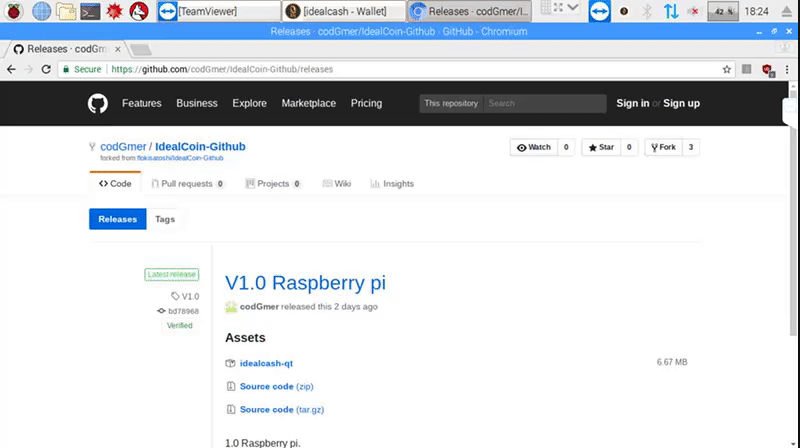
Task: Select the Insights tab
Action: click(392, 184)
